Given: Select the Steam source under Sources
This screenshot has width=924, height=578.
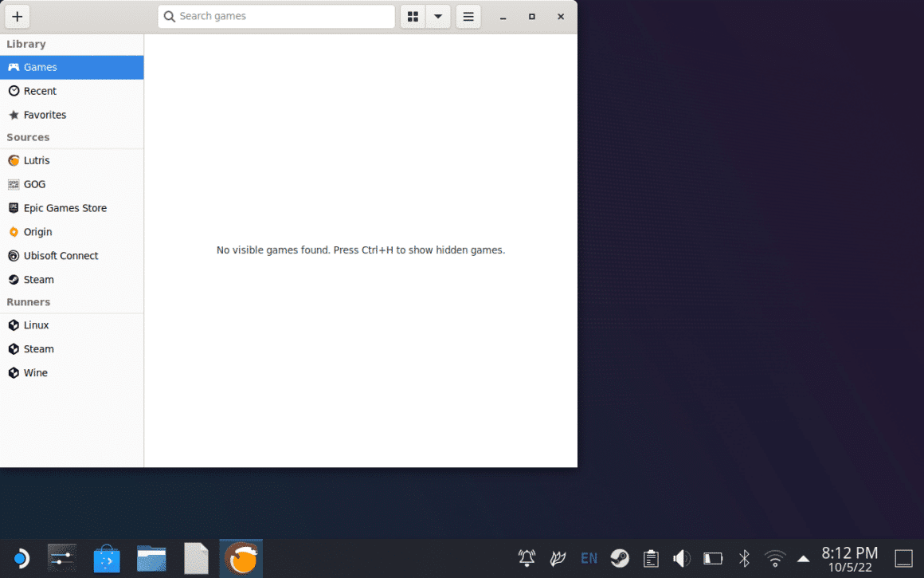Looking at the screenshot, I should coord(37,280).
